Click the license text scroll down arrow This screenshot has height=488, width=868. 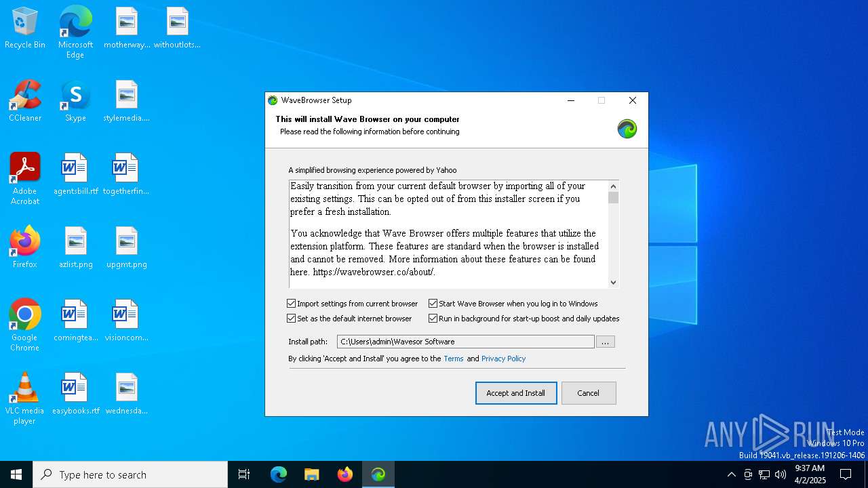click(x=613, y=283)
